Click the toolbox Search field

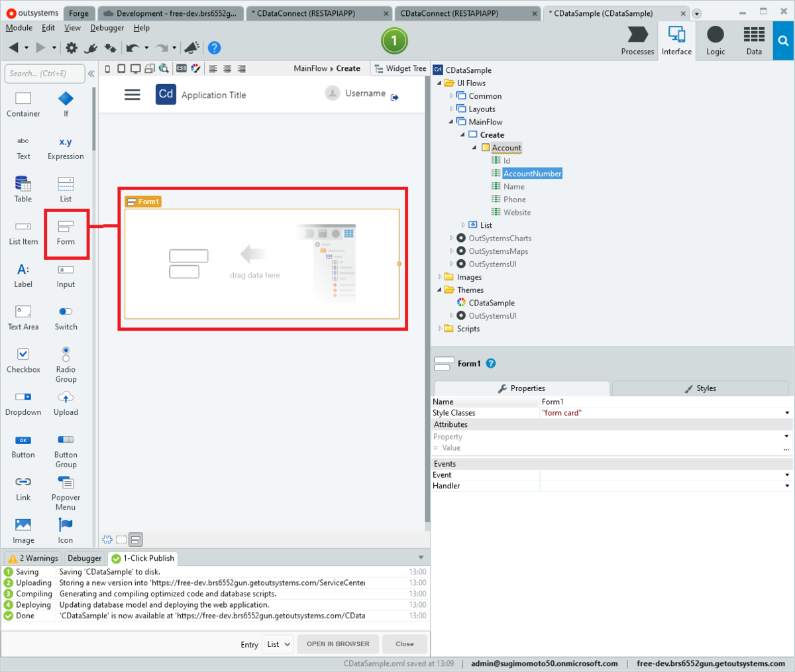coord(44,74)
